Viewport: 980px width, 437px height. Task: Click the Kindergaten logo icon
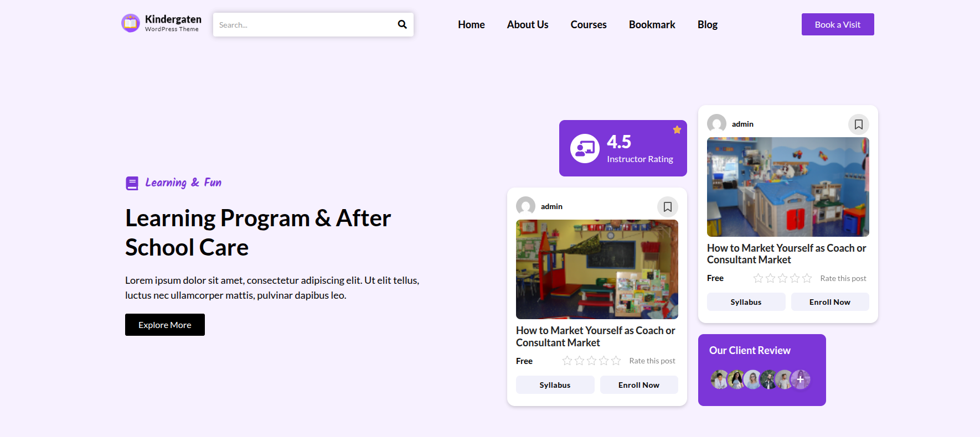coord(131,23)
